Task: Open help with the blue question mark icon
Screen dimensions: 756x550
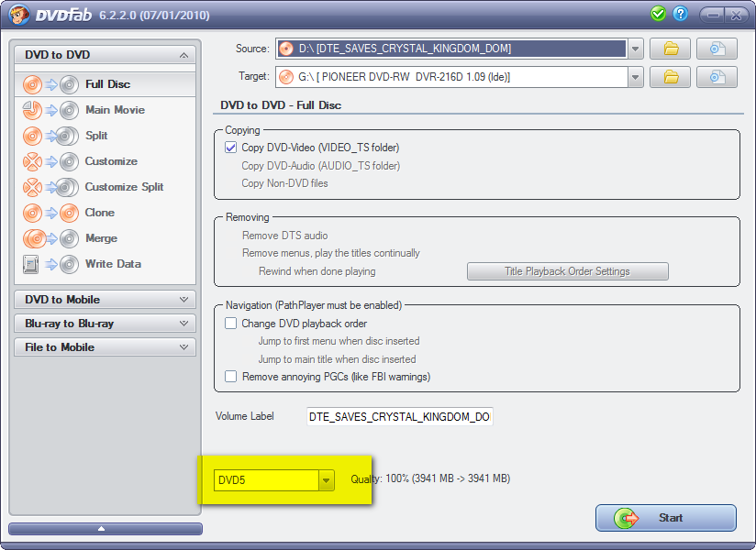Action: pyautogui.click(x=680, y=14)
